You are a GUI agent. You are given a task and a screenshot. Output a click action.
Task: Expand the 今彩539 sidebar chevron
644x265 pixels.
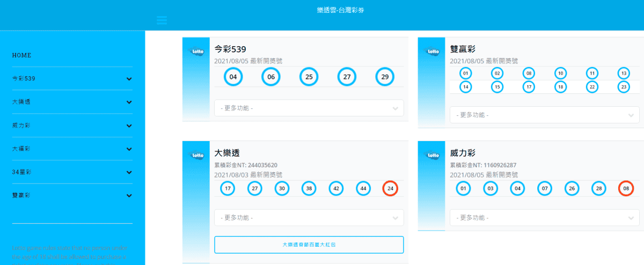[129, 79]
